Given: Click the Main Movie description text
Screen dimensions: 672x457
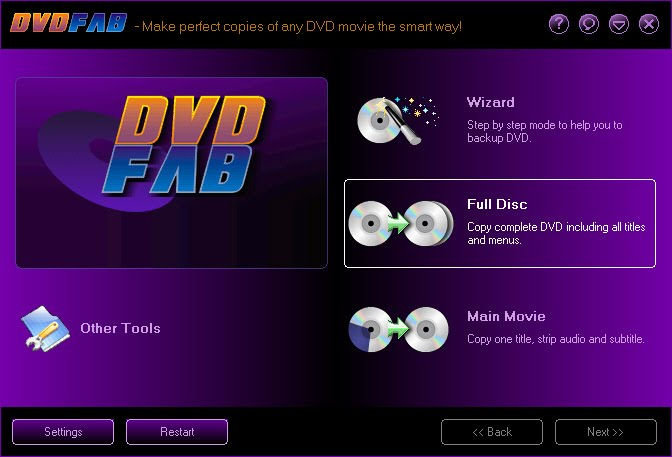Looking at the screenshot, I should click(555, 339).
